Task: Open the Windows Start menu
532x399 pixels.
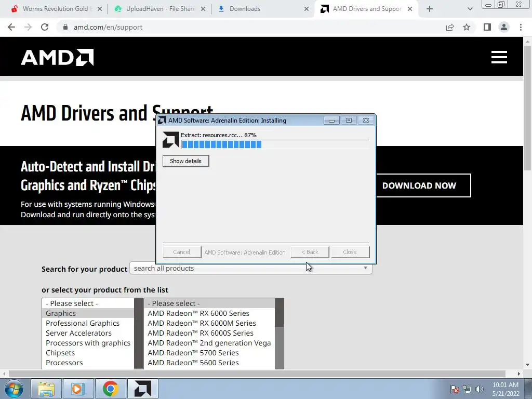Action: [14, 389]
